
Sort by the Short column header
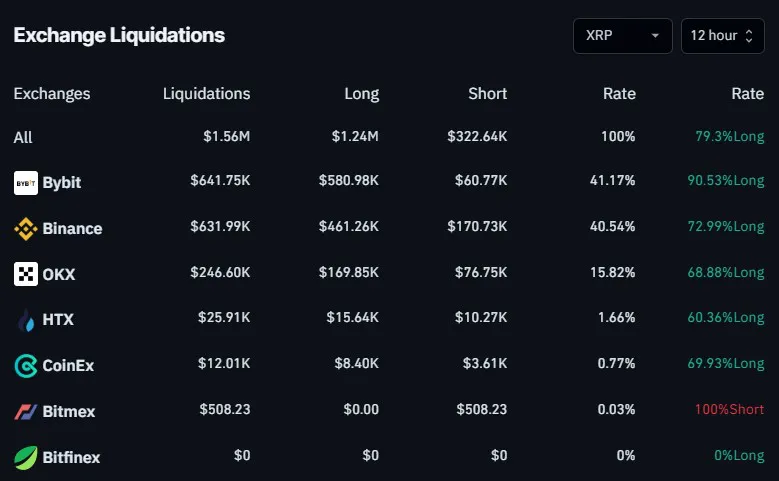pos(487,94)
